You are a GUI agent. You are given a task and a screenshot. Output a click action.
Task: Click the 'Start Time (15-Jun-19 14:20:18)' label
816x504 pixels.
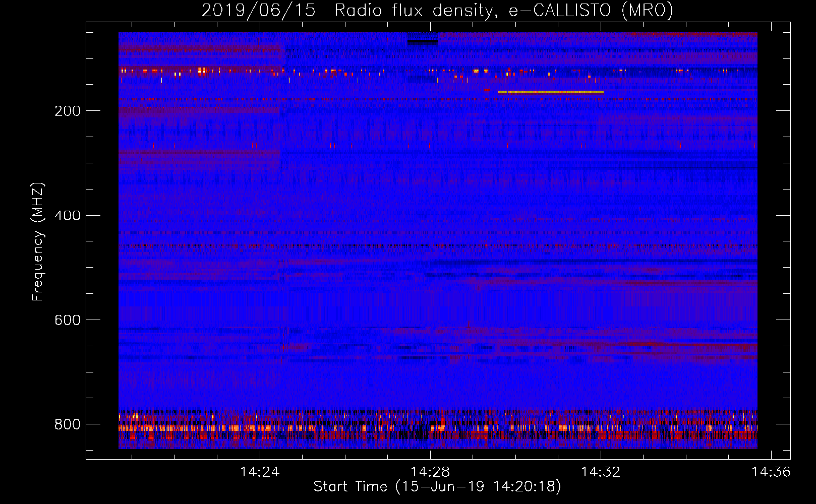tap(437, 487)
